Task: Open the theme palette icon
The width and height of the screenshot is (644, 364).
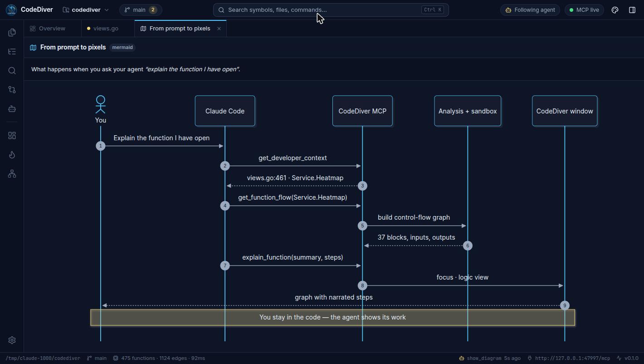Action: [615, 10]
